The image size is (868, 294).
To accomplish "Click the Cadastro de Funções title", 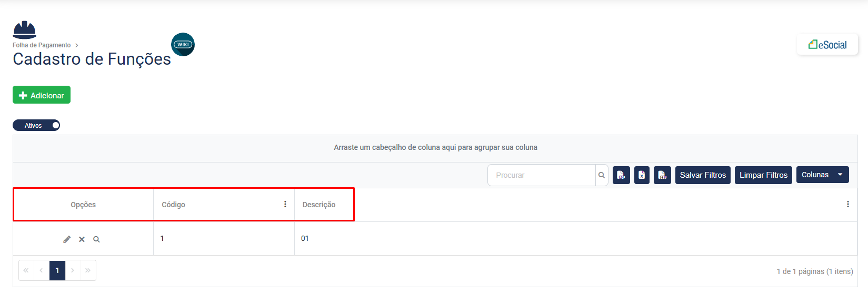I will click(x=92, y=59).
